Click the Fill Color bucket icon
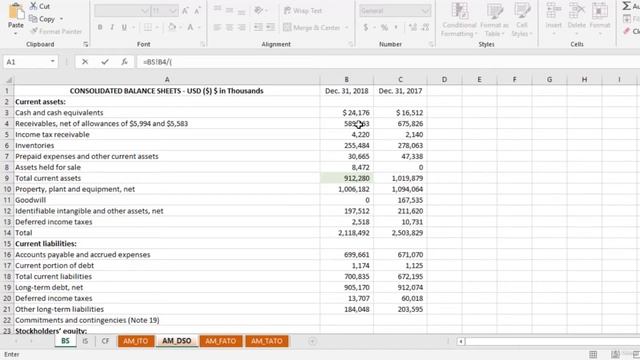640x360 pixels. tap(172, 27)
